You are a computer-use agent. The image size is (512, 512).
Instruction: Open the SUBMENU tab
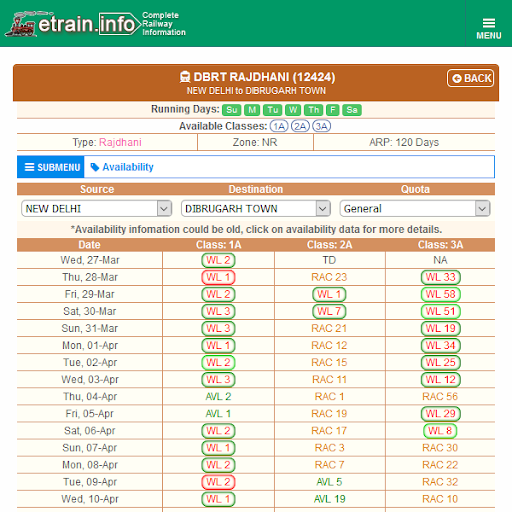tap(51, 167)
